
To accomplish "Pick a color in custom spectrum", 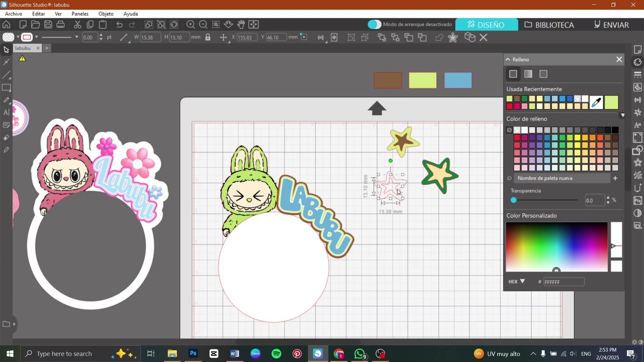I will (557, 247).
